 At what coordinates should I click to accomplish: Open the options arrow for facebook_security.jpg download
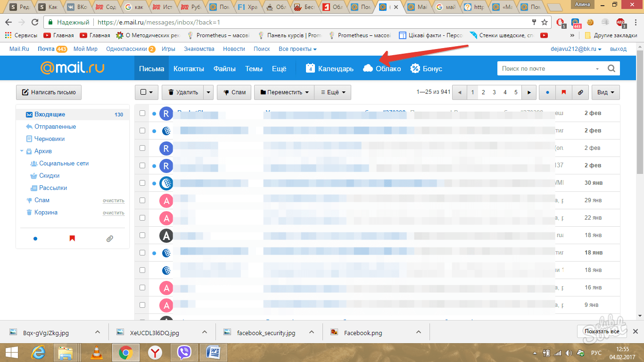311,332
